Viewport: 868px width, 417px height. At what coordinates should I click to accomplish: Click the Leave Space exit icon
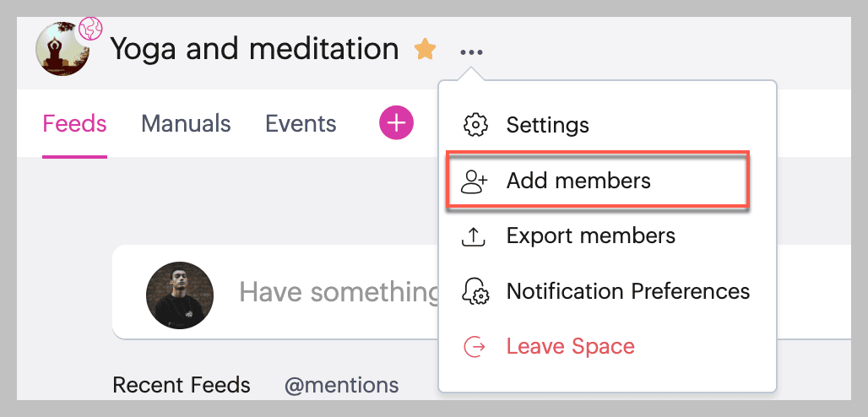coord(475,347)
